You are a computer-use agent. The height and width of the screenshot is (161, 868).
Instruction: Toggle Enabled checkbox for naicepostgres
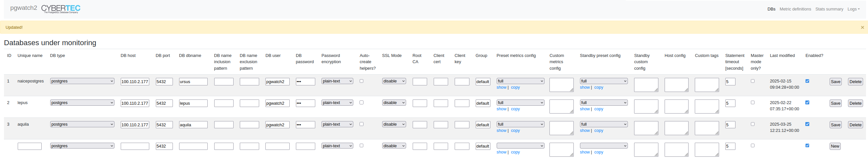tap(807, 81)
